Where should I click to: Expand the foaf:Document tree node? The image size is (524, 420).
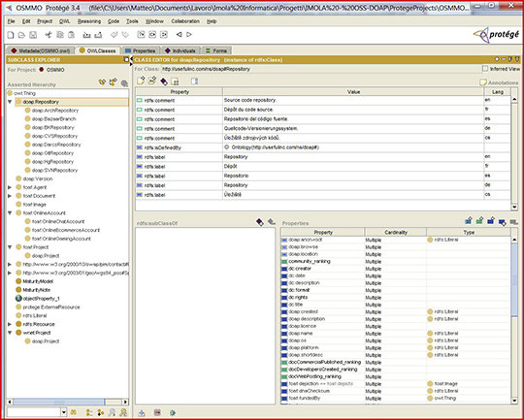[x=10, y=196]
